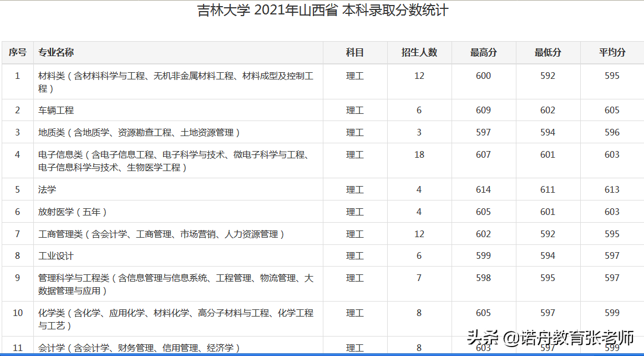
Task: Click average score 605 for 车辆工程
Action: (x=612, y=110)
